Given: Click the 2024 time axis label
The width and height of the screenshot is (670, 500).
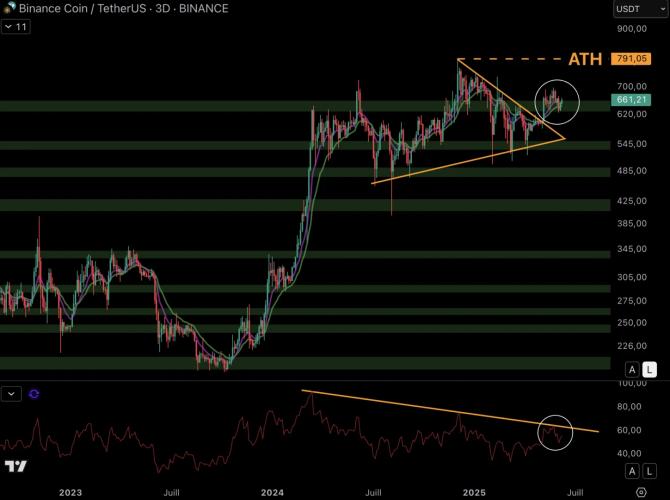Looking at the screenshot, I should point(272,493).
